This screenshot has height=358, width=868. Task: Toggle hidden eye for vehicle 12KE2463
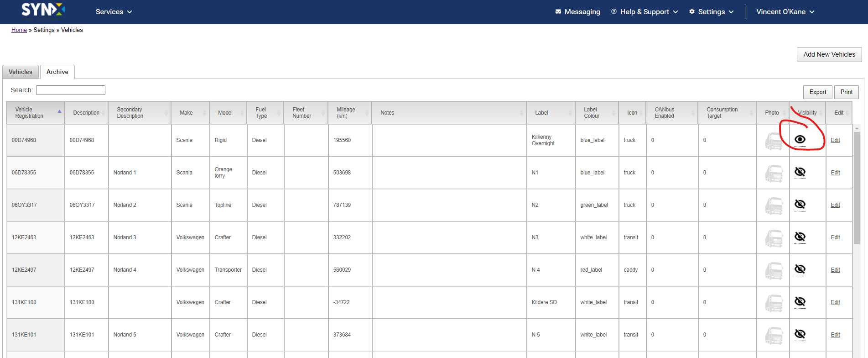coord(800,237)
